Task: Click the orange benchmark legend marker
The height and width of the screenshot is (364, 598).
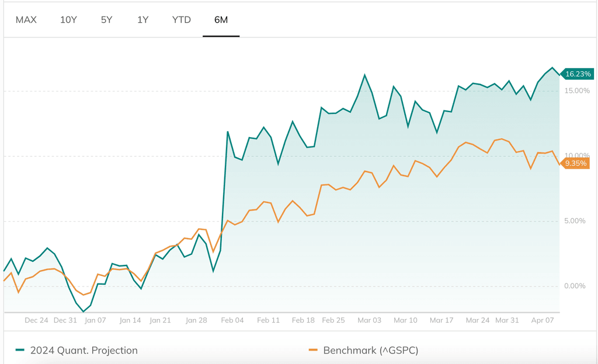Action: tap(313, 351)
